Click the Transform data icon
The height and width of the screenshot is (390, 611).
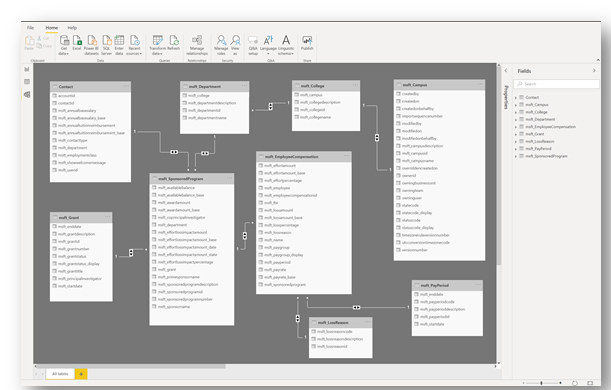click(x=157, y=40)
